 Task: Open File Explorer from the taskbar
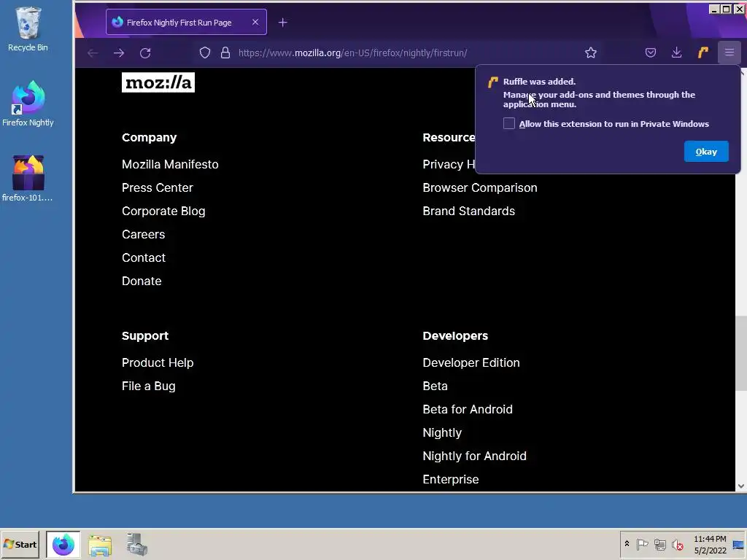100,545
